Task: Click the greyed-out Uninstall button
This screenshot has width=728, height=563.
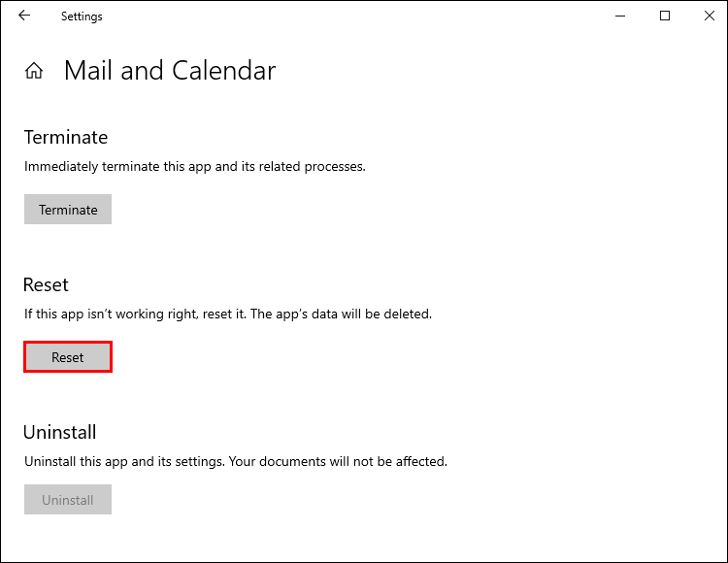Action: (x=68, y=501)
